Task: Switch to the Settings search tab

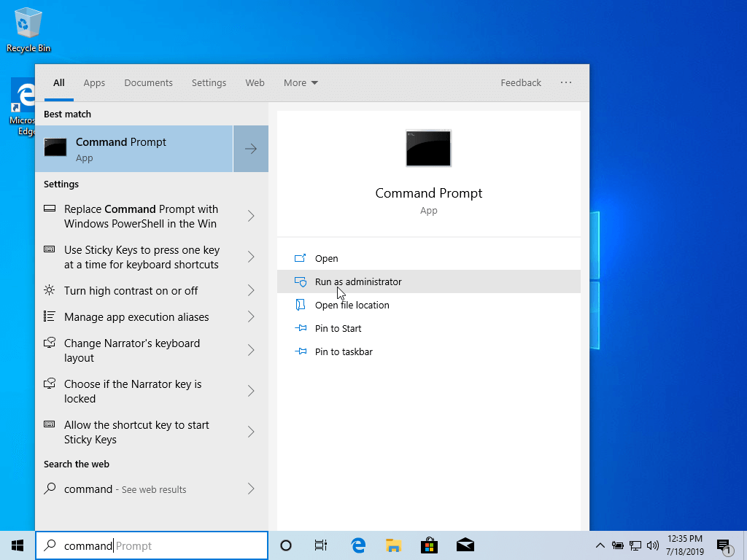Action: [209, 82]
